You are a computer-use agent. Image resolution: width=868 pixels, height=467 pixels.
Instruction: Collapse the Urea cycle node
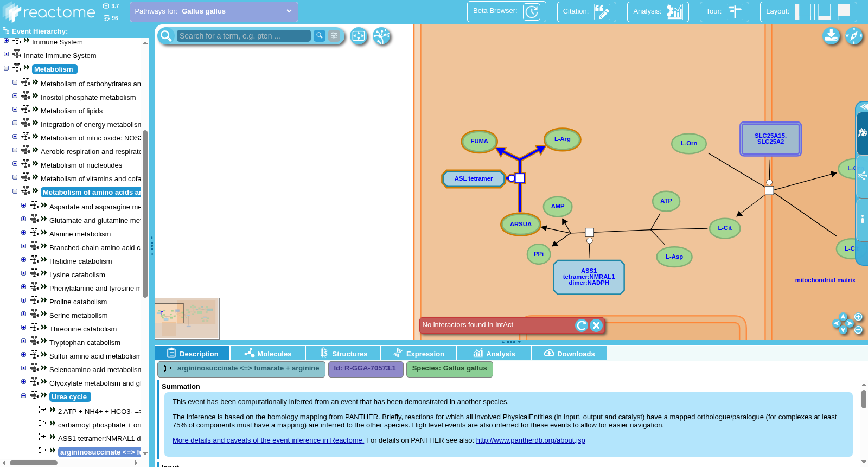tap(23, 395)
